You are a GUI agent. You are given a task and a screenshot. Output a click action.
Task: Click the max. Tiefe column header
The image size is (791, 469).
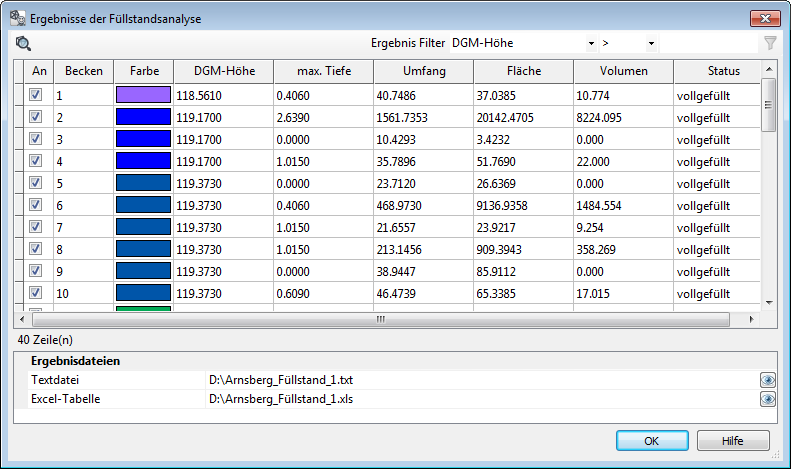[323, 71]
